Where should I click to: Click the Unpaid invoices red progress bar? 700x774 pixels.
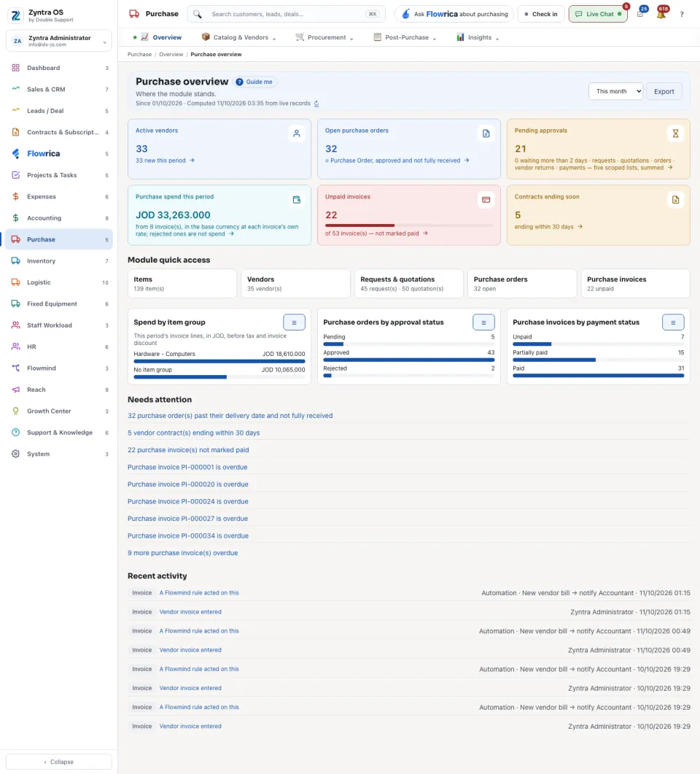pyautogui.click(x=359, y=225)
